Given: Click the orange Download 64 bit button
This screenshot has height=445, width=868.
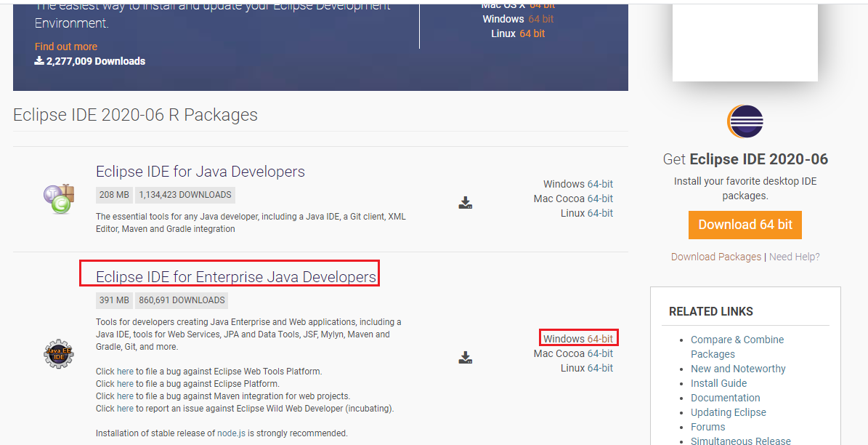Looking at the screenshot, I should click(745, 225).
